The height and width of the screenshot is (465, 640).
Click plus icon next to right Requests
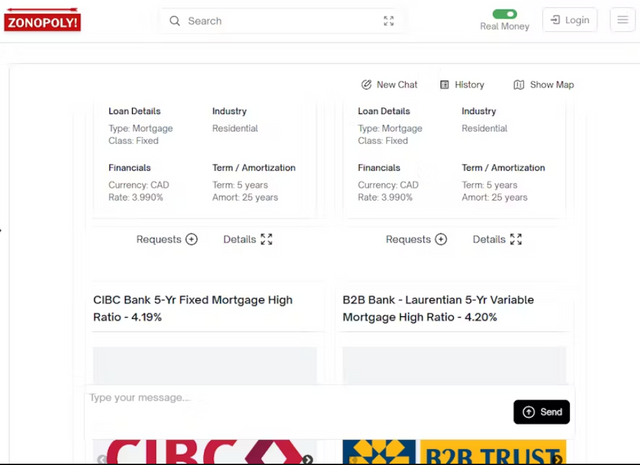pyautogui.click(x=441, y=239)
